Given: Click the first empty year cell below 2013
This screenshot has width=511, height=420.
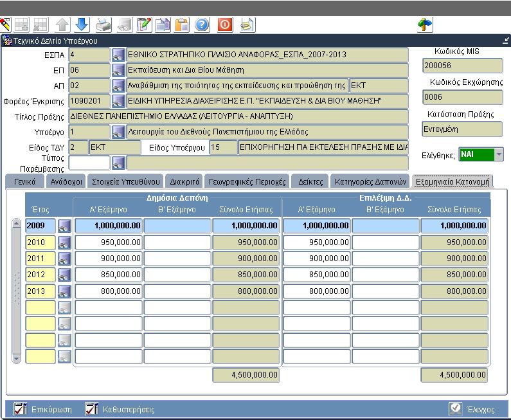Looking at the screenshot, I should (x=40, y=307).
